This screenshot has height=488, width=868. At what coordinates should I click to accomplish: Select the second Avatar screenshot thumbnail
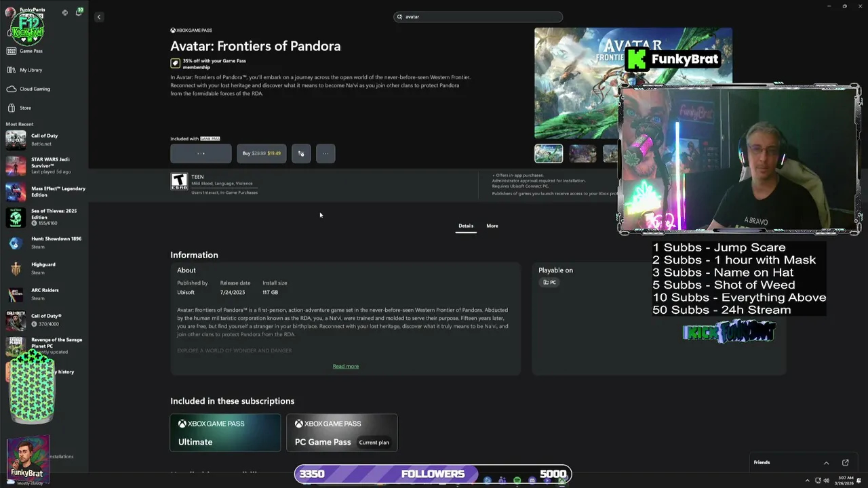click(583, 153)
